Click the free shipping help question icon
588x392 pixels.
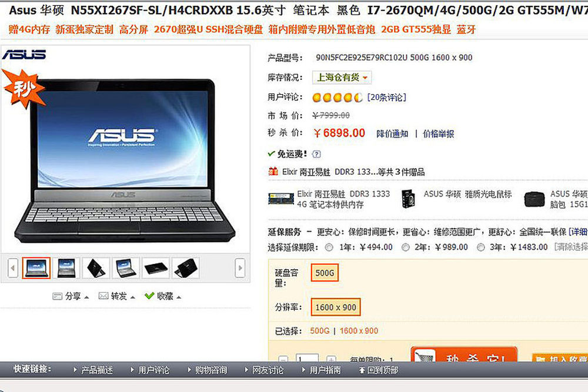[x=316, y=154]
